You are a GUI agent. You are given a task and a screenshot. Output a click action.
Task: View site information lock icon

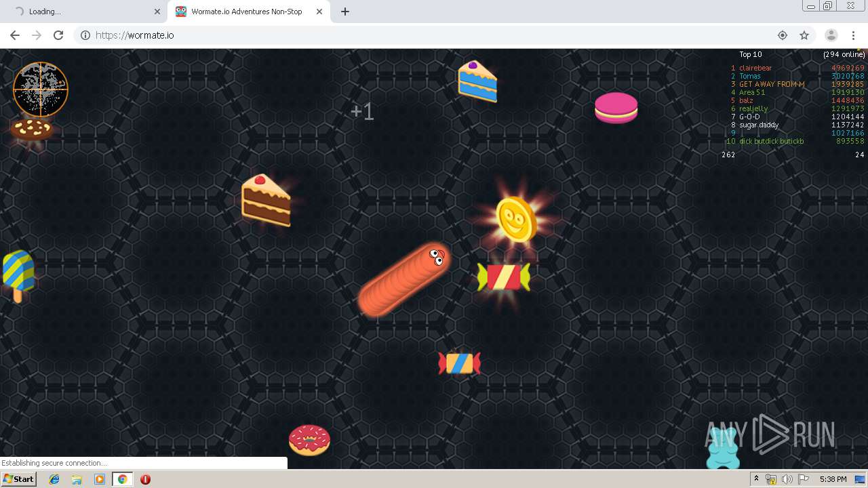coord(85,35)
